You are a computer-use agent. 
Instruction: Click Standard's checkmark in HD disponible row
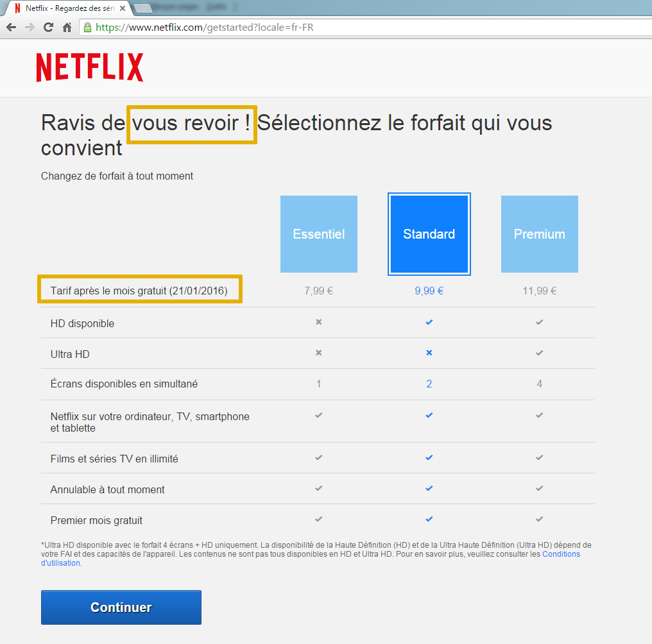point(429,322)
